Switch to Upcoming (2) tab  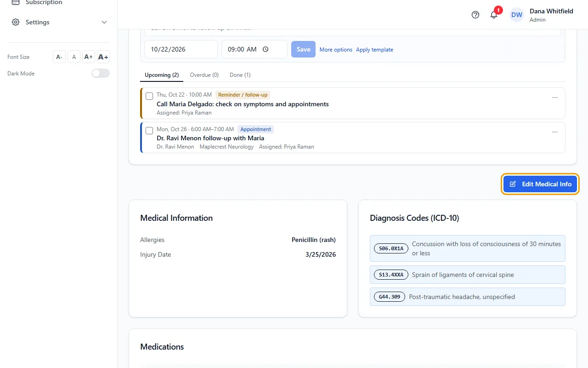162,75
